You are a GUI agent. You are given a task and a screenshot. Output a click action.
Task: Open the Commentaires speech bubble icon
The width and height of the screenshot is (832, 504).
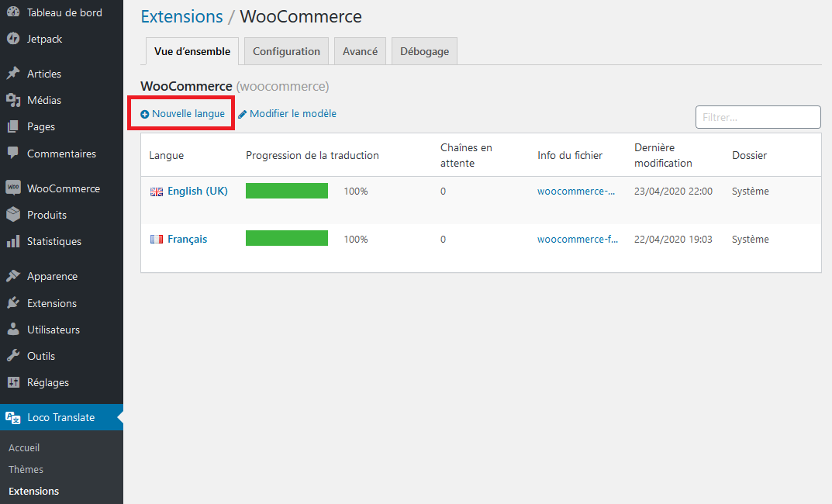pyautogui.click(x=12, y=153)
